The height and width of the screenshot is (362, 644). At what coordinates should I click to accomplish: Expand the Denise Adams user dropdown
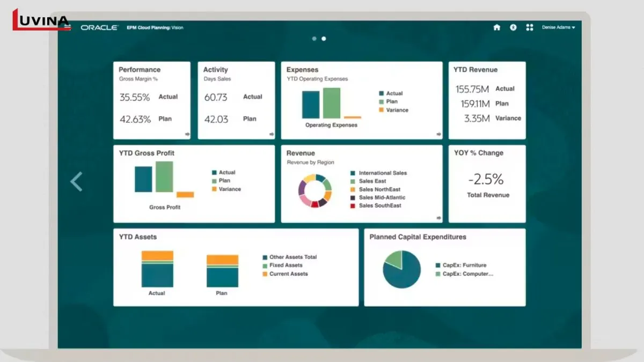point(558,27)
